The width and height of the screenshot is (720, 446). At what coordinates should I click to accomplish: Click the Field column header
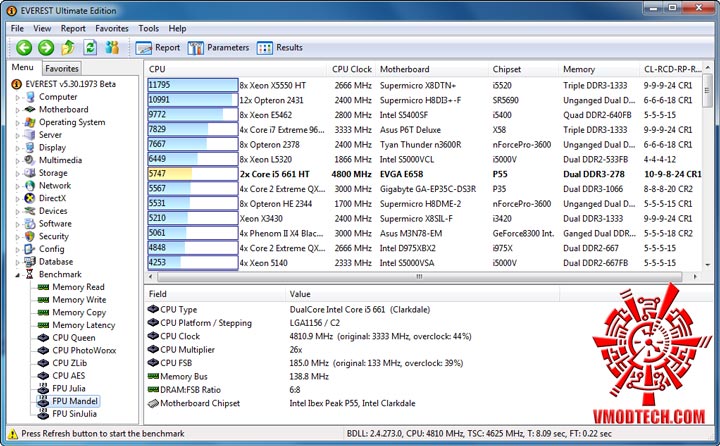coord(215,294)
